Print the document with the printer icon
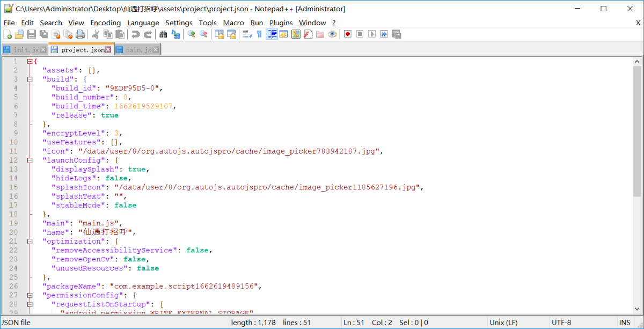Image resolution: width=644 pixels, height=329 pixels. tap(80, 34)
